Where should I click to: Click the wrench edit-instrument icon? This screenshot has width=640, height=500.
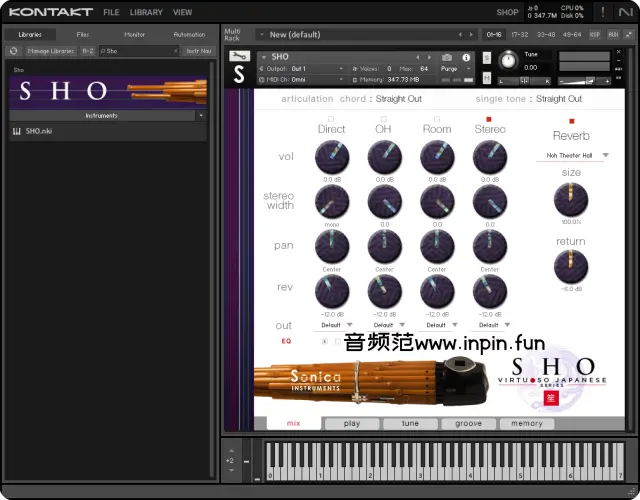(238, 56)
